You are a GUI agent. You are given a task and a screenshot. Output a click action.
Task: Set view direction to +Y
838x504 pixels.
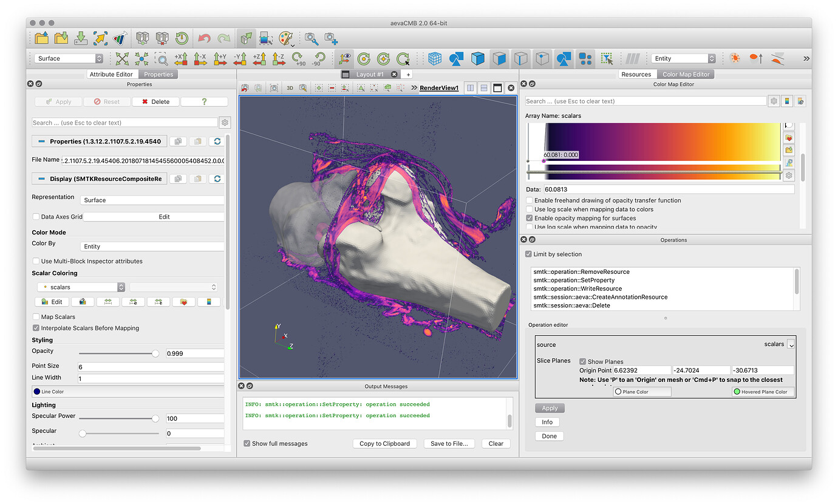(220, 58)
